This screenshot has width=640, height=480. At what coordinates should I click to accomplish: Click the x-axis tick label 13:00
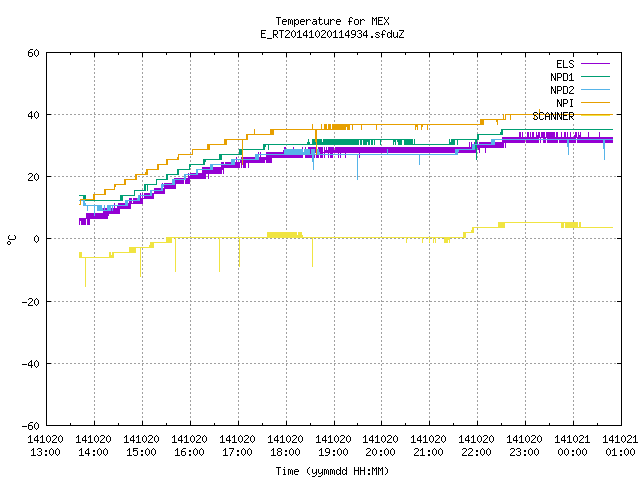tap(45, 452)
